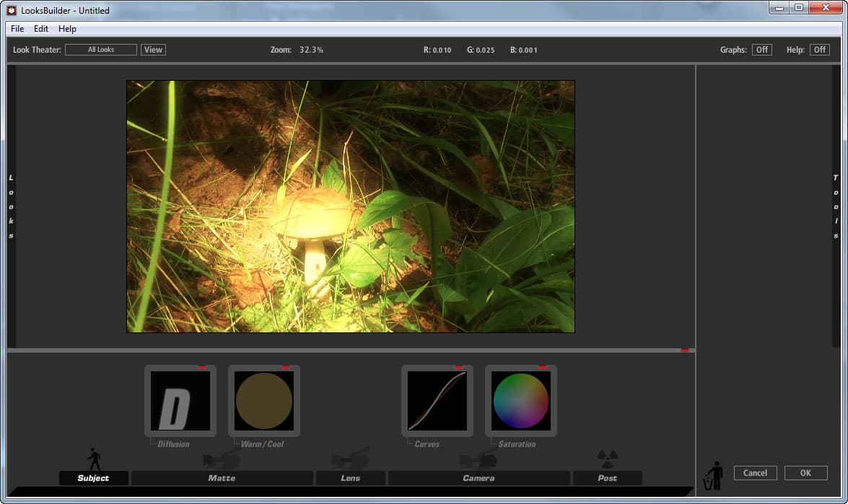Toggle Graphs on or off

pyautogui.click(x=761, y=50)
